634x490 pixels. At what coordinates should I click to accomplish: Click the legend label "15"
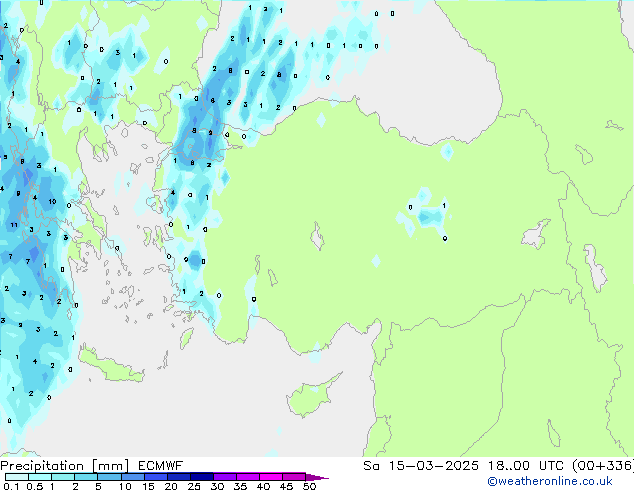(x=148, y=486)
